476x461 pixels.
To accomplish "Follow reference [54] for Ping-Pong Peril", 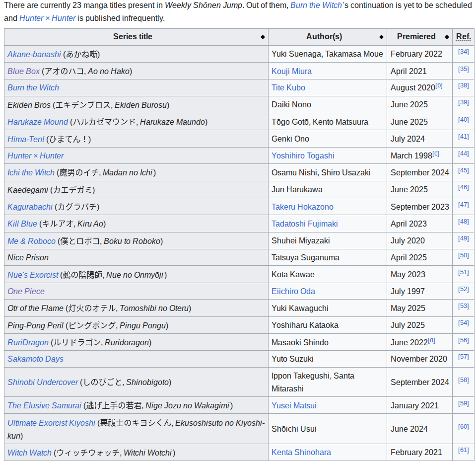I will [463, 323].
